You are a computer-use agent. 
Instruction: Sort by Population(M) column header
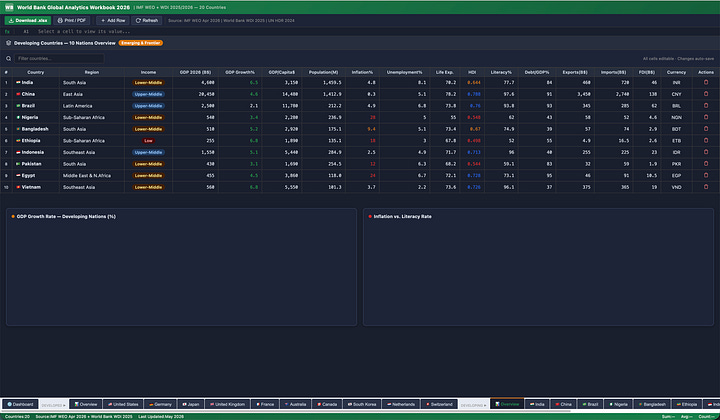pos(323,72)
